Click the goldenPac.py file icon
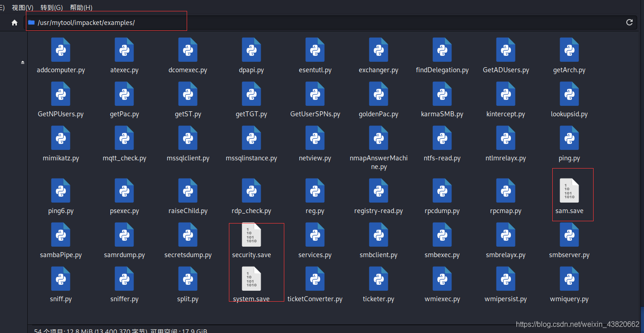The height and width of the screenshot is (333, 644). click(x=379, y=94)
